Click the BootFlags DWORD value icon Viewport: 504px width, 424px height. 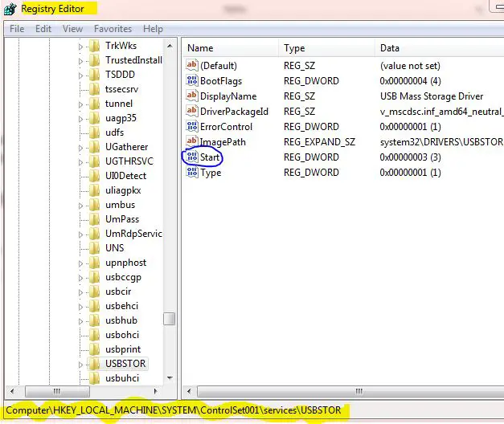click(192, 80)
